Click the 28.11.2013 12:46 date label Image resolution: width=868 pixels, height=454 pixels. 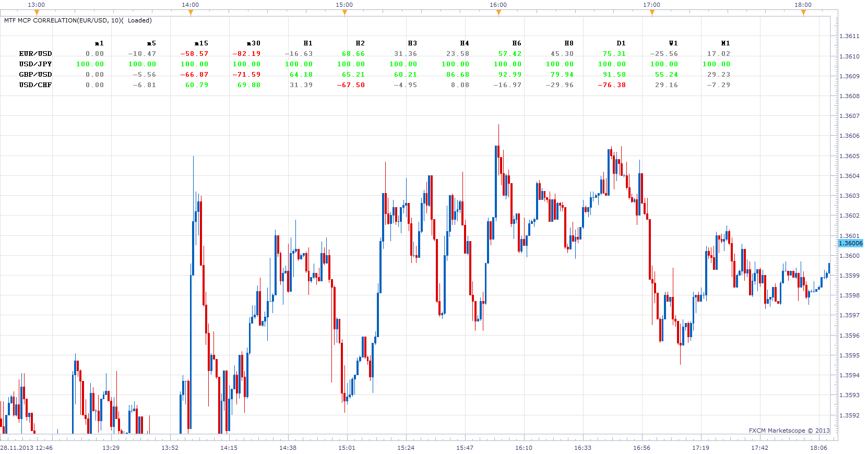point(26,448)
